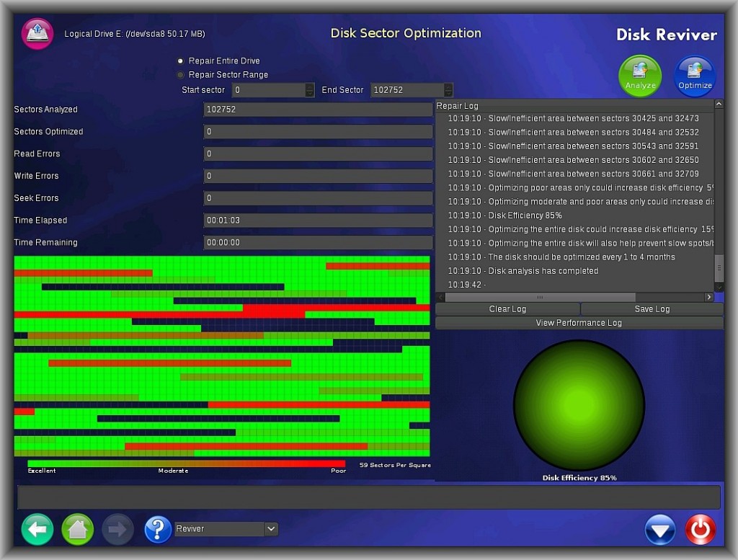This screenshot has height=560, width=738.
Task: Click the log's horizontal scrollbar thumb
Action: (x=541, y=298)
